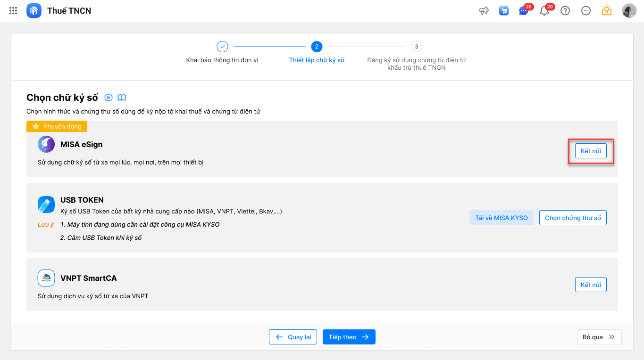Screen dimensions: 644x360
Task: Click the help question mark icon
Action: [565, 10]
